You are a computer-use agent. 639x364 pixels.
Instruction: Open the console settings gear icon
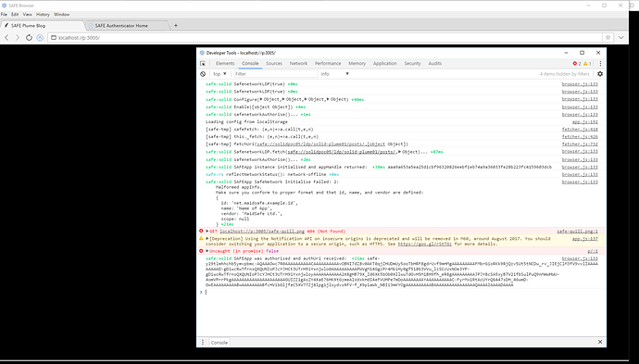(x=600, y=74)
